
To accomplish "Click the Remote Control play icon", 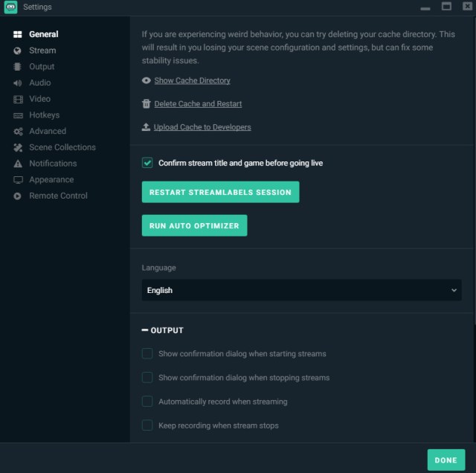I will pos(17,196).
